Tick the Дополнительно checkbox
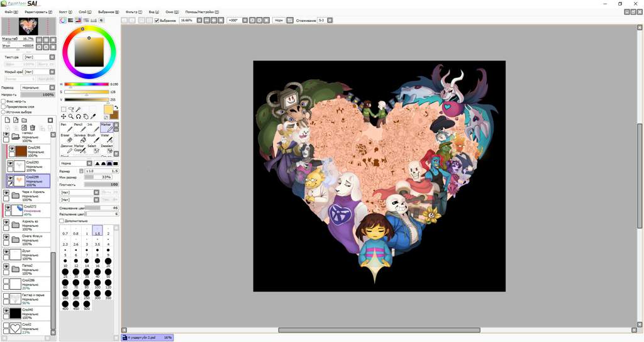Image resolution: width=644 pixels, height=342 pixels. tap(62, 221)
